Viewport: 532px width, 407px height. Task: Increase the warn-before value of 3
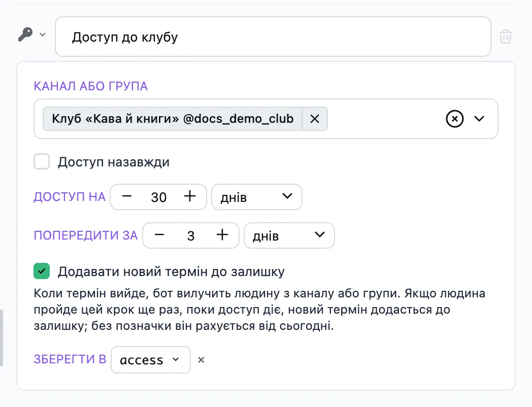(x=222, y=234)
